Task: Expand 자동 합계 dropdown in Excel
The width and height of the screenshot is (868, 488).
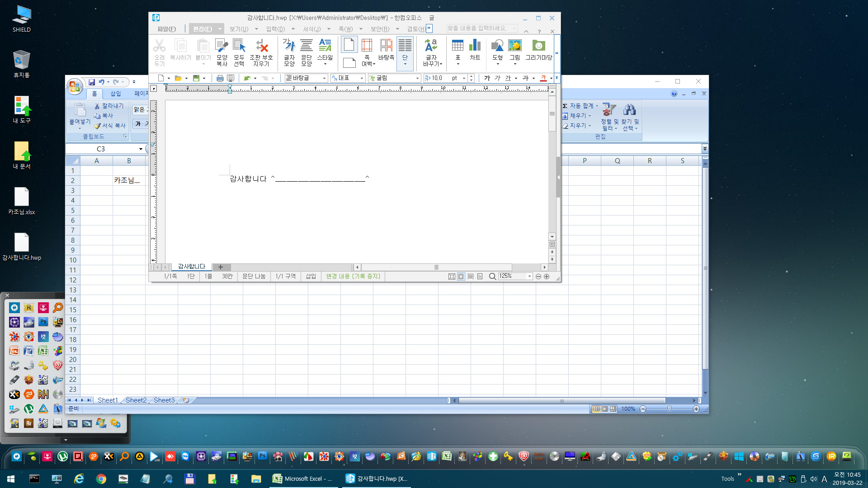Action: coord(597,106)
